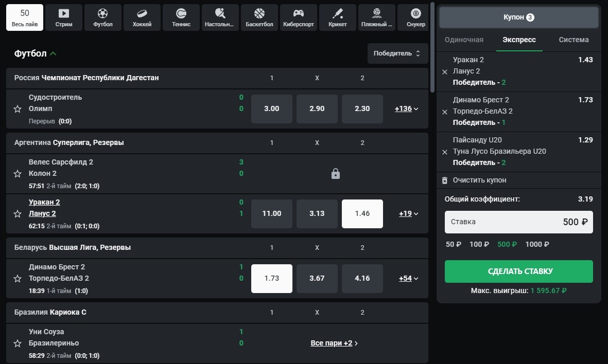Bet 3.00 on Судостроитель win

click(x=271, y=109)
